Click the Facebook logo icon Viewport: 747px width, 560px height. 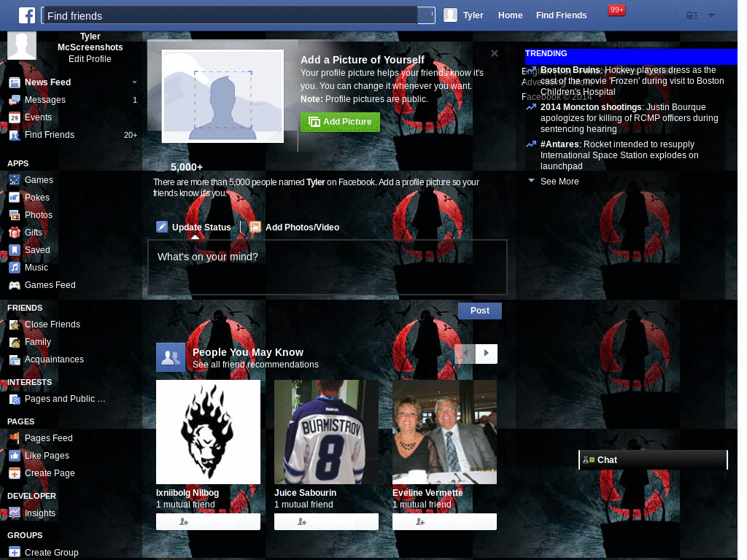(x=27, y=15)
